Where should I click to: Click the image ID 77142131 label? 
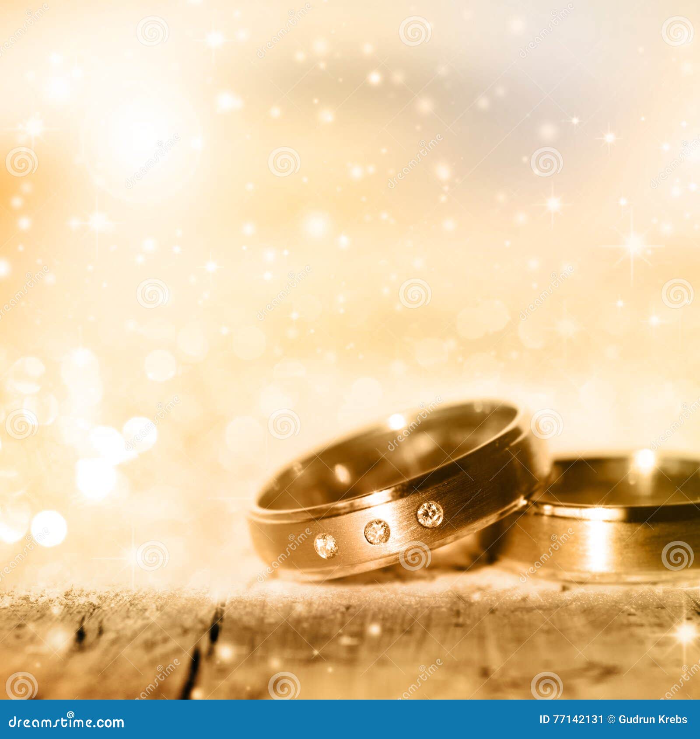(x=571, y=719)
